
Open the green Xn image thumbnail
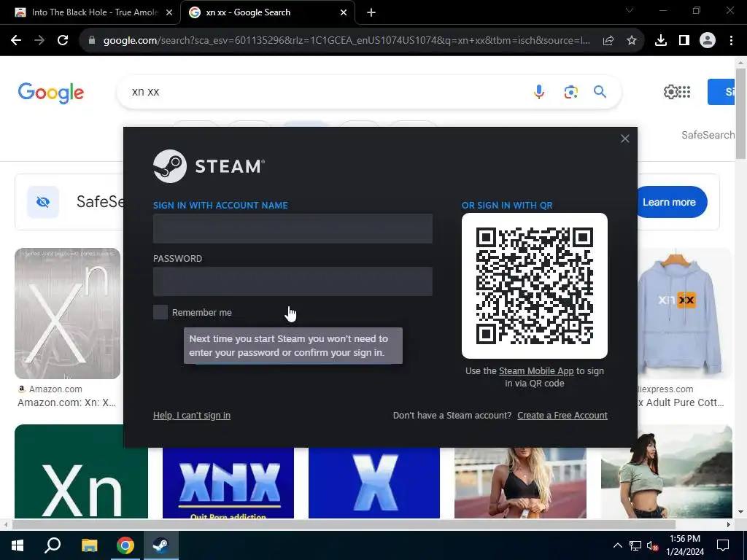(81, 471)
